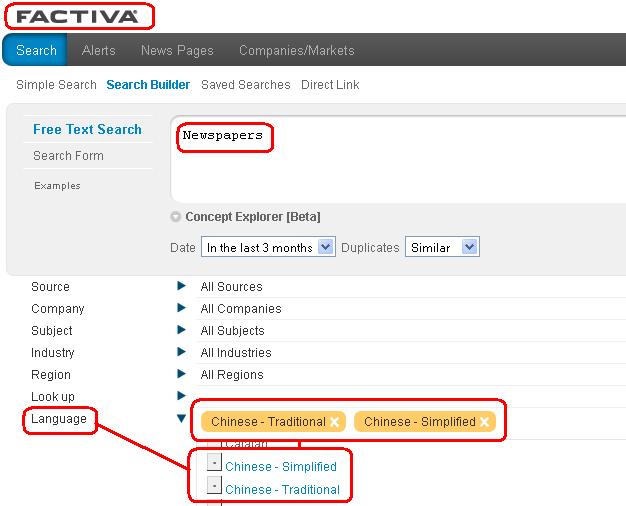Click the All Subjects text
Viewport: 626px width, 506px height.
pyautogui.click(x=232, y=330)
